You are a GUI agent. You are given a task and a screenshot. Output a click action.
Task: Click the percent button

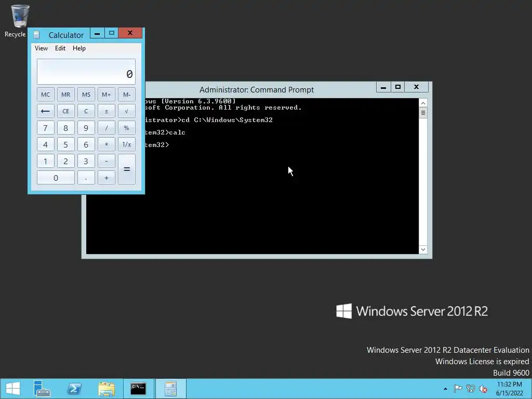(127, 128)
